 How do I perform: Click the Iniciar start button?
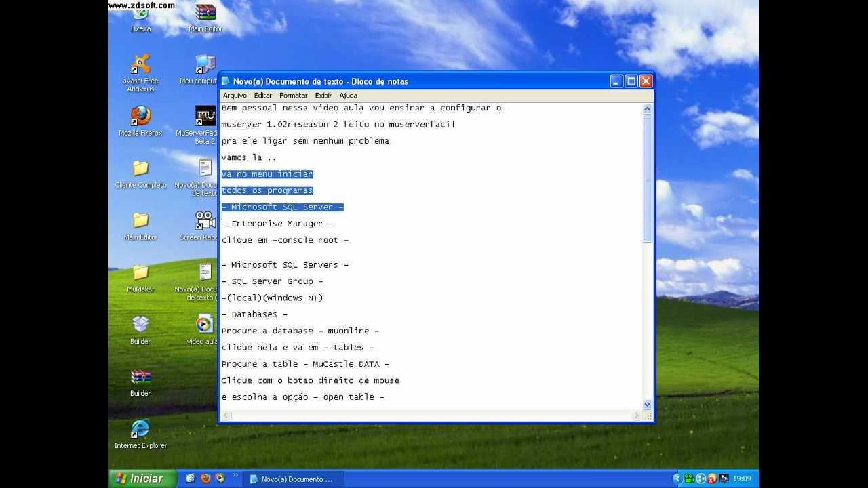[142, 479]
